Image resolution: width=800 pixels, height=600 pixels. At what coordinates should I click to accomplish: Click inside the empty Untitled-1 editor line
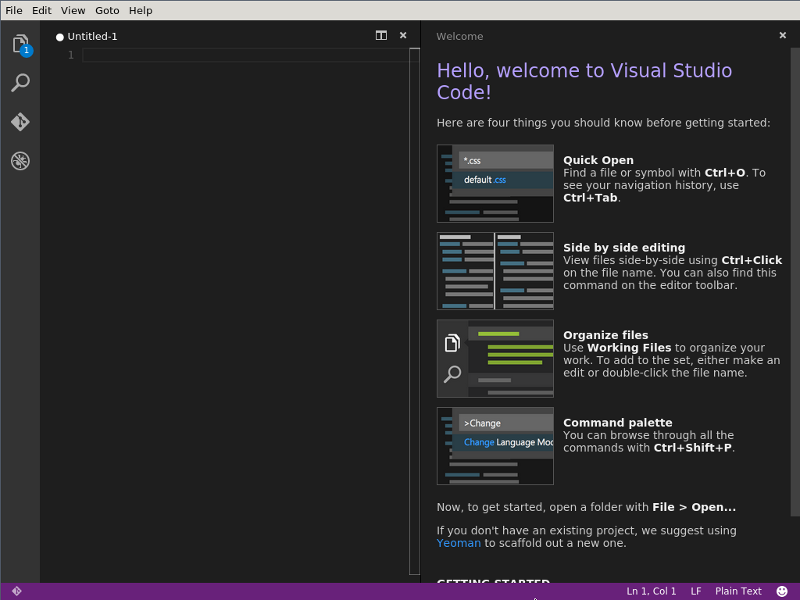200,55
